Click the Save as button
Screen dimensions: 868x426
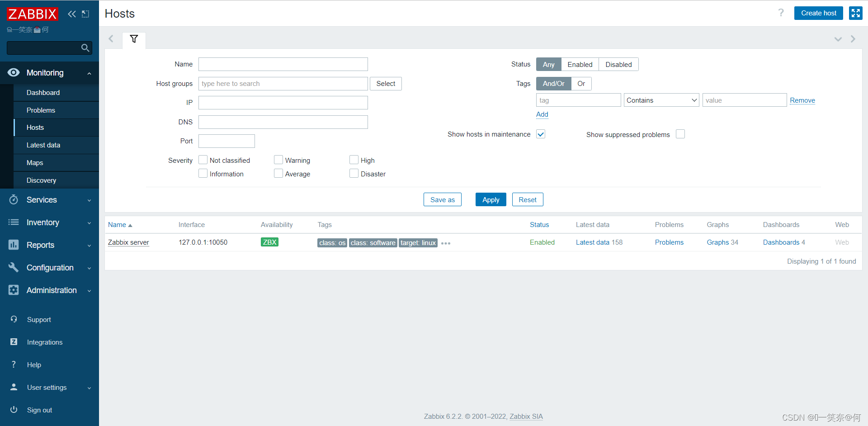442,199
